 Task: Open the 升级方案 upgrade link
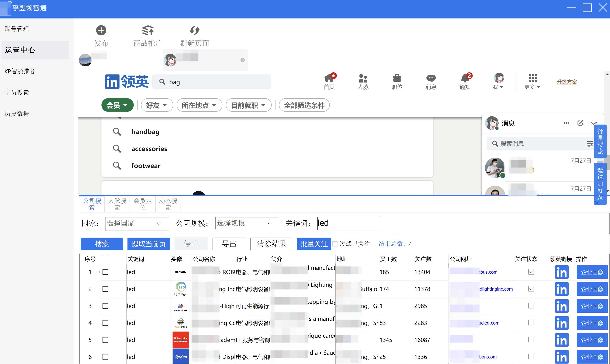click(x=566, y=82)
